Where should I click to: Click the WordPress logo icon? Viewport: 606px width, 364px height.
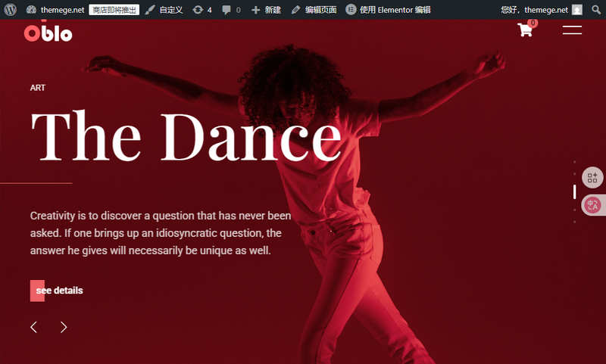(x=11, y=10)
